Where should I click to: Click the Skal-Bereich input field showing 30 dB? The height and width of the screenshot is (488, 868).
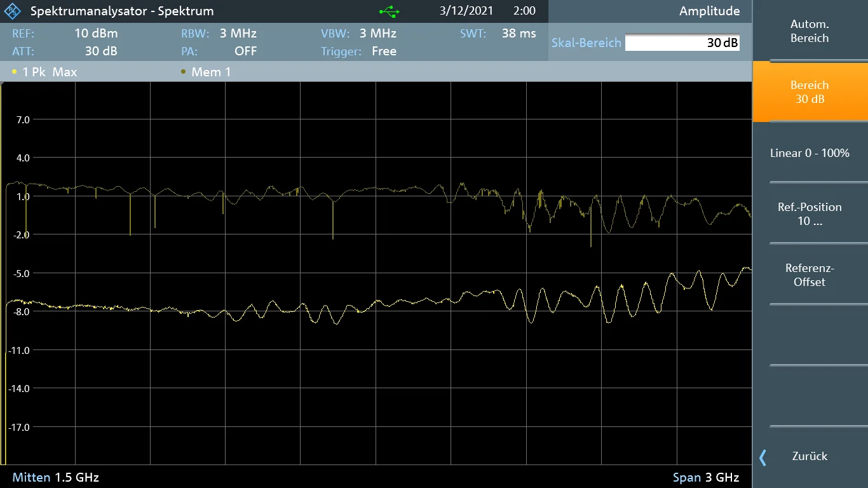tap(682, 43)
